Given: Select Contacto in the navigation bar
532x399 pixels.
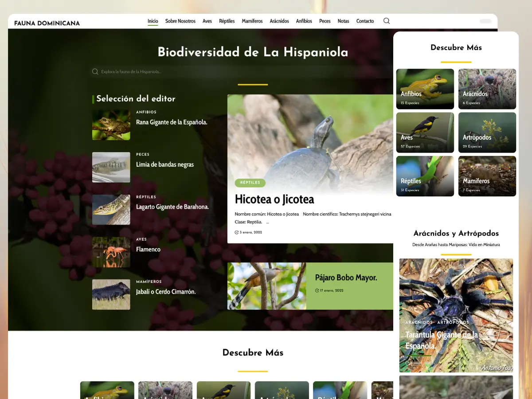Looking at the screenshot, I should pos(365,21).
